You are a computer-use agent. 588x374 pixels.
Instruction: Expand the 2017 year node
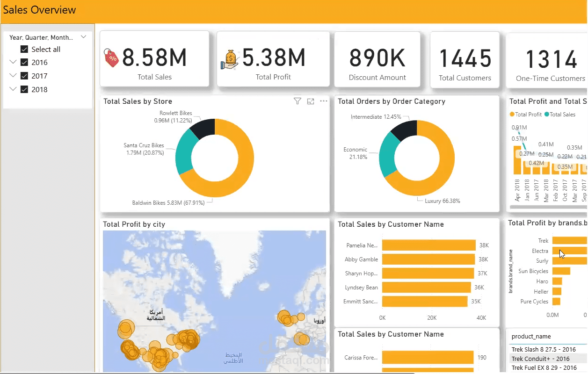tap(13, 76)
